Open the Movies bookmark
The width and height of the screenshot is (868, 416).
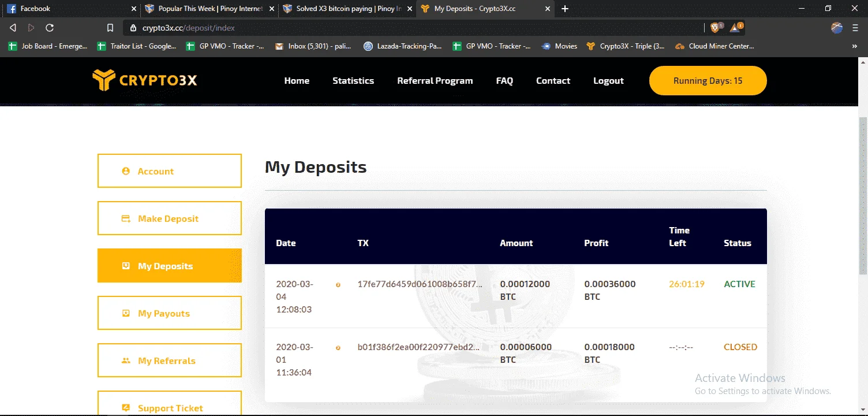559,46
